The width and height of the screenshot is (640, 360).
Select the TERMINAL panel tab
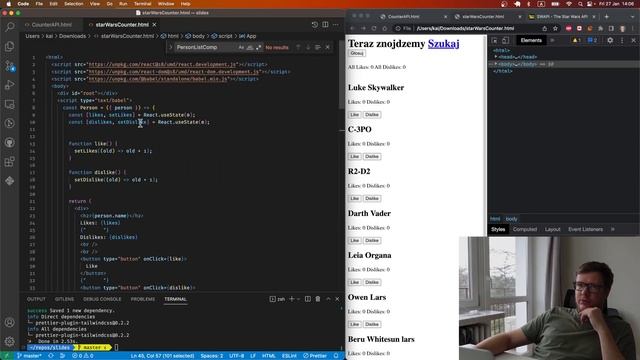(x=176, y=299)
